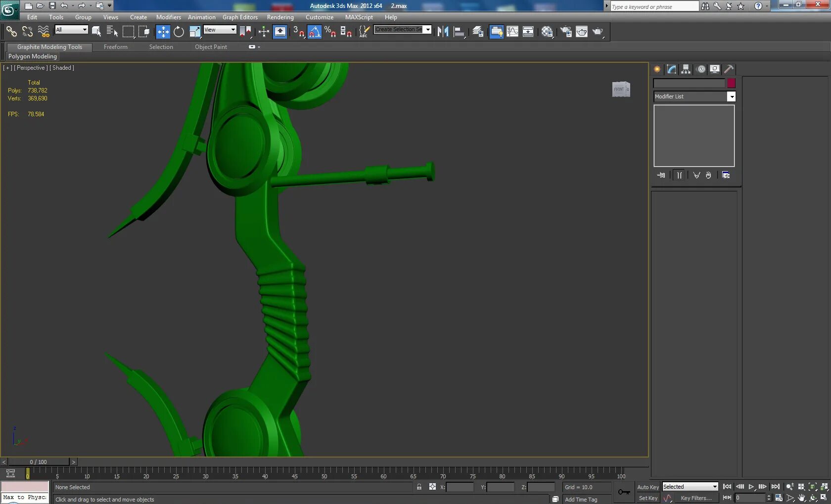
Task: Open Key Filters settings
Action: click(x=697, y=498)
